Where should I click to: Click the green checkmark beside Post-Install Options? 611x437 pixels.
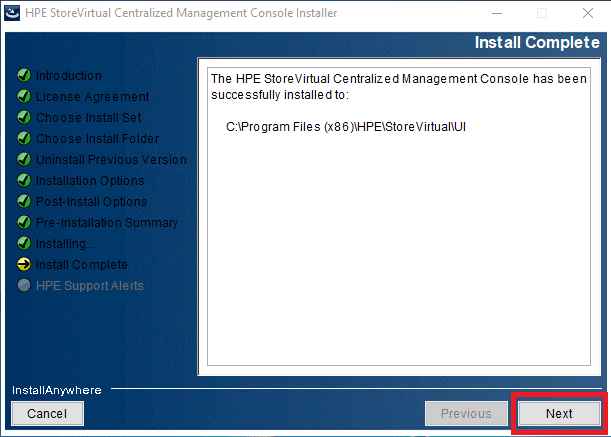coord(24,201)
